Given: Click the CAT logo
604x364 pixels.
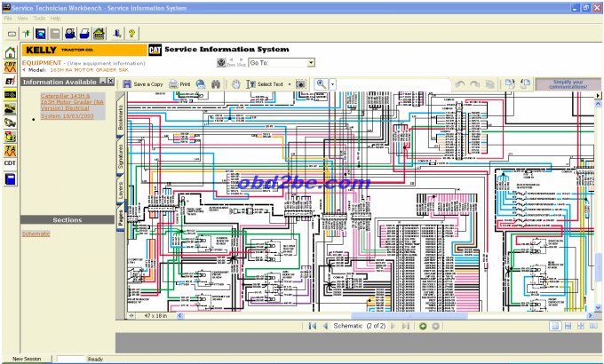Looking at the screenshot, I should [155, 50].
